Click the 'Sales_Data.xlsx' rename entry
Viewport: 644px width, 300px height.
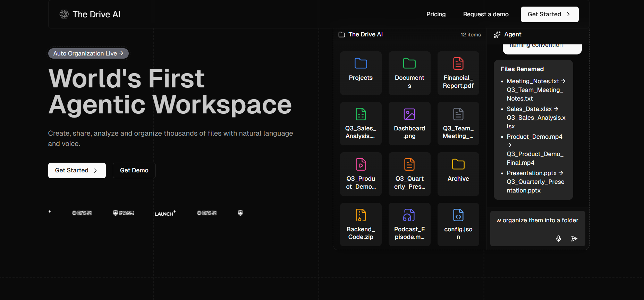[536, 118]
